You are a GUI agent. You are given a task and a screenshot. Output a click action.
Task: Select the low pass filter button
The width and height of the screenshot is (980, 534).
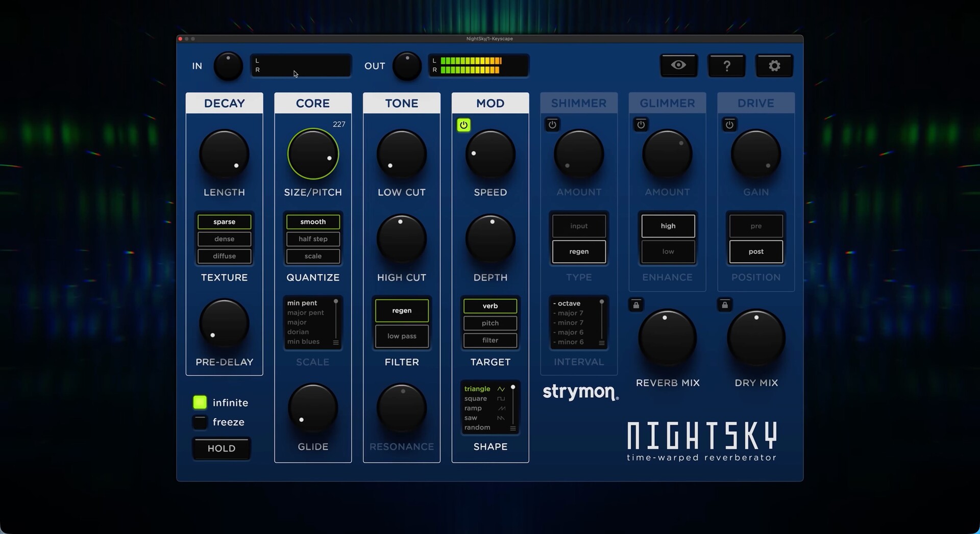pos(402,336)
